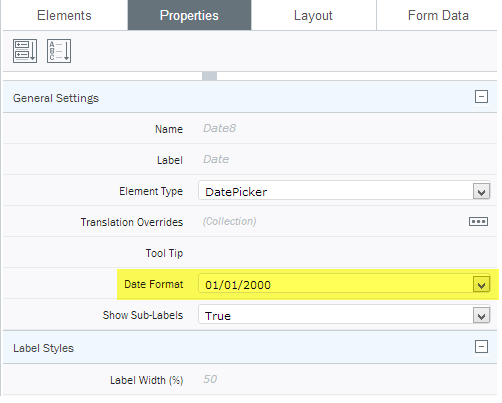
Task: Click the Translation Overrides (Collection) value
Action: pyautogui.click(x=230, y=221)
